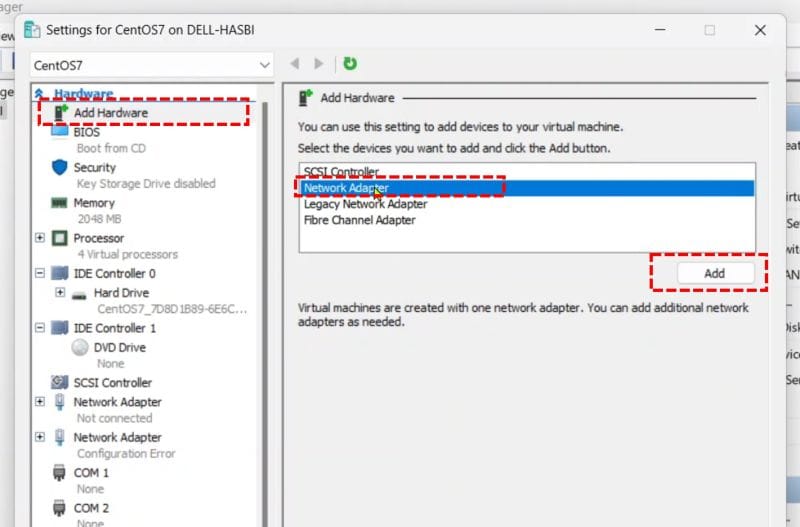Click the DVD Drive disc icon
Viewport: 800px width, 527px height.
[80, 348]
